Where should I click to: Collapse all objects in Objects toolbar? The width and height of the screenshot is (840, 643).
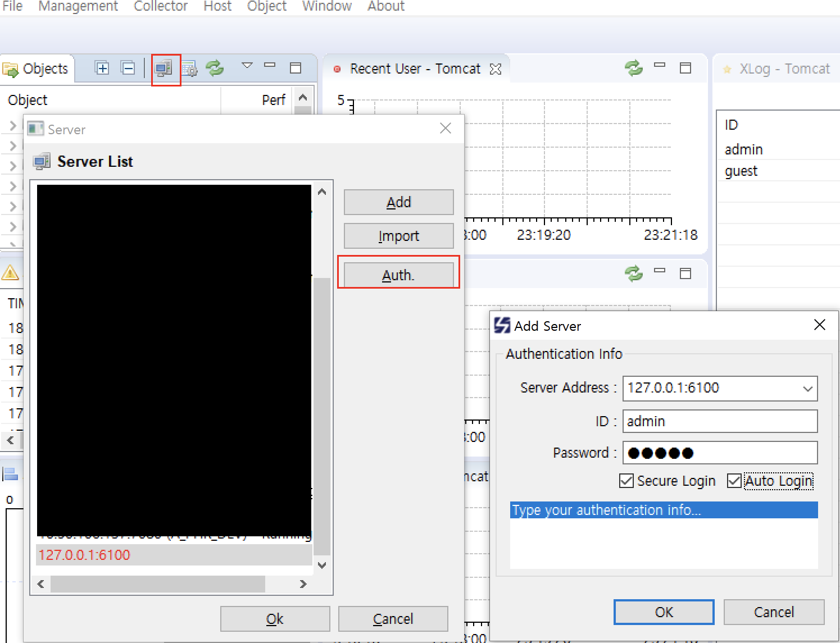[128, 68]
